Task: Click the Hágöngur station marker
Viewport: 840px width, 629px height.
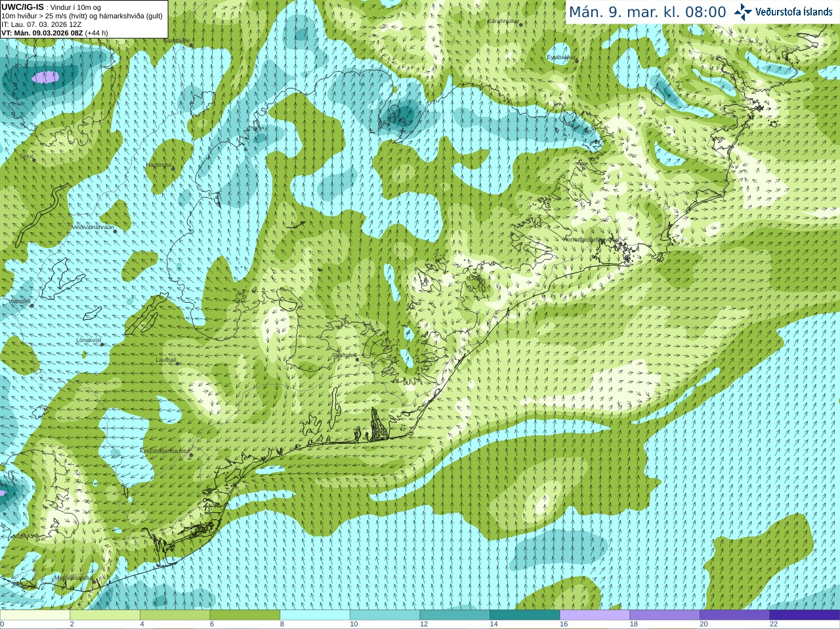Action: click(173, 169)
